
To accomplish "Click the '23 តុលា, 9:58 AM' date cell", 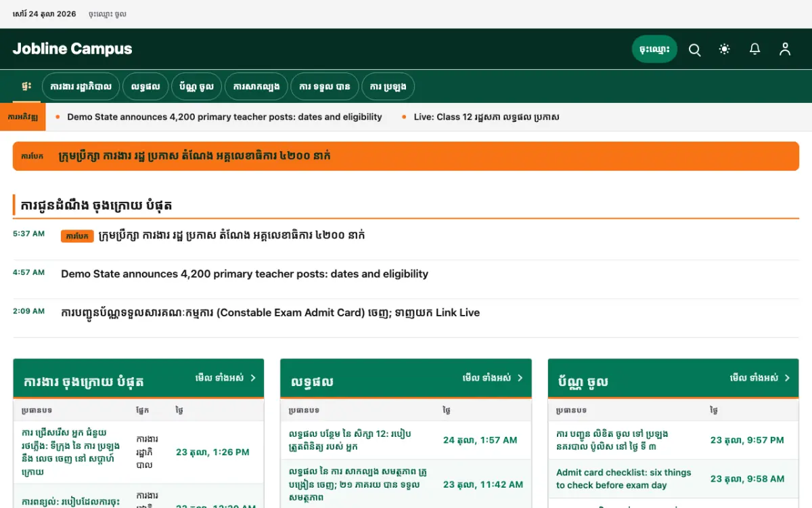I will [x=747, y=479].
